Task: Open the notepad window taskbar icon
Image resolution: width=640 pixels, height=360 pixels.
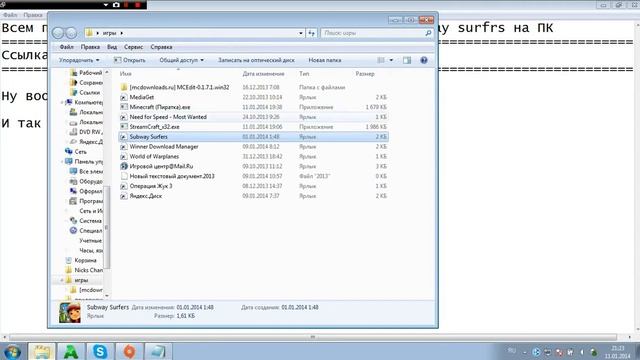Action: (x=158, y=351)
